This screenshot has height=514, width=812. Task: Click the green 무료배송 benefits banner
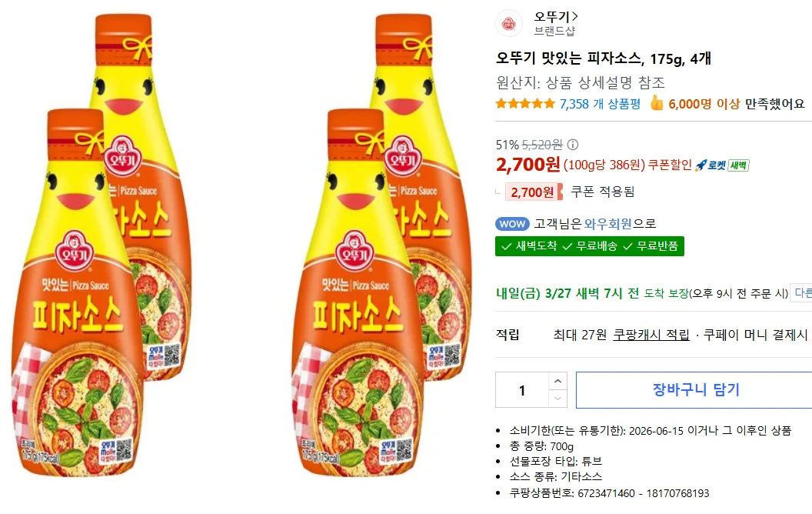click(590, 246)
